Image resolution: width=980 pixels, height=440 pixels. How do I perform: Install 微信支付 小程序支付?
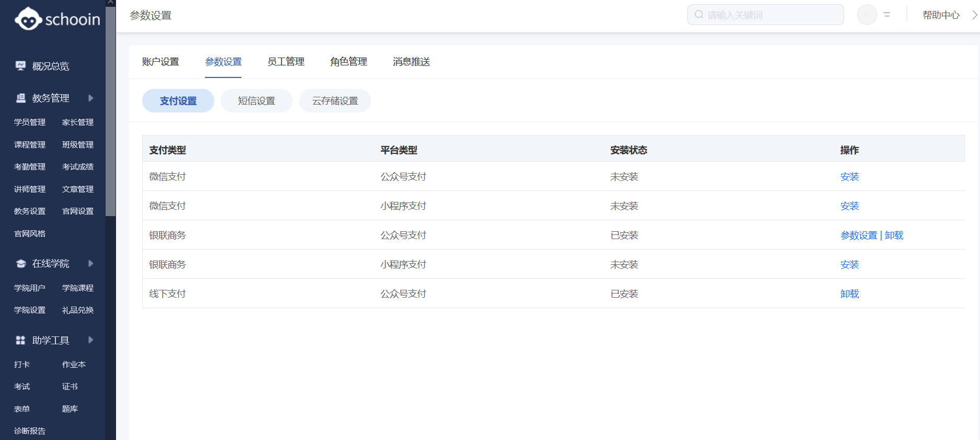[849, 206]
